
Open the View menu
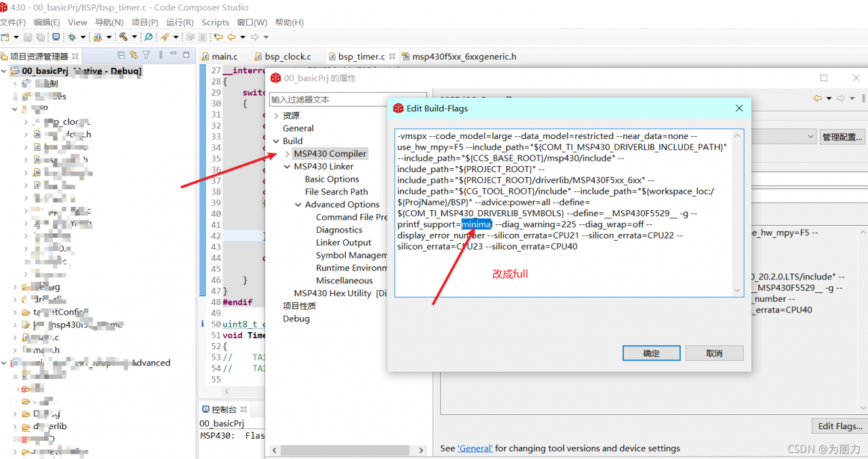click(77, 22)
